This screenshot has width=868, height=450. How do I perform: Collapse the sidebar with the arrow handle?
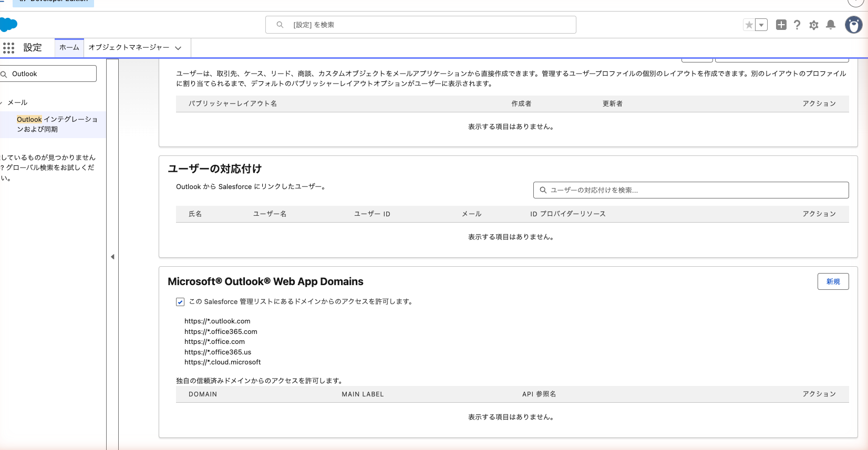click(x=112, y=257)
